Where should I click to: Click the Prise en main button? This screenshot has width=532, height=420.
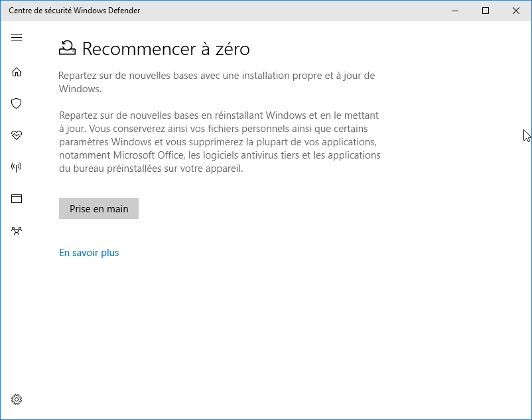tap(99, 208)
